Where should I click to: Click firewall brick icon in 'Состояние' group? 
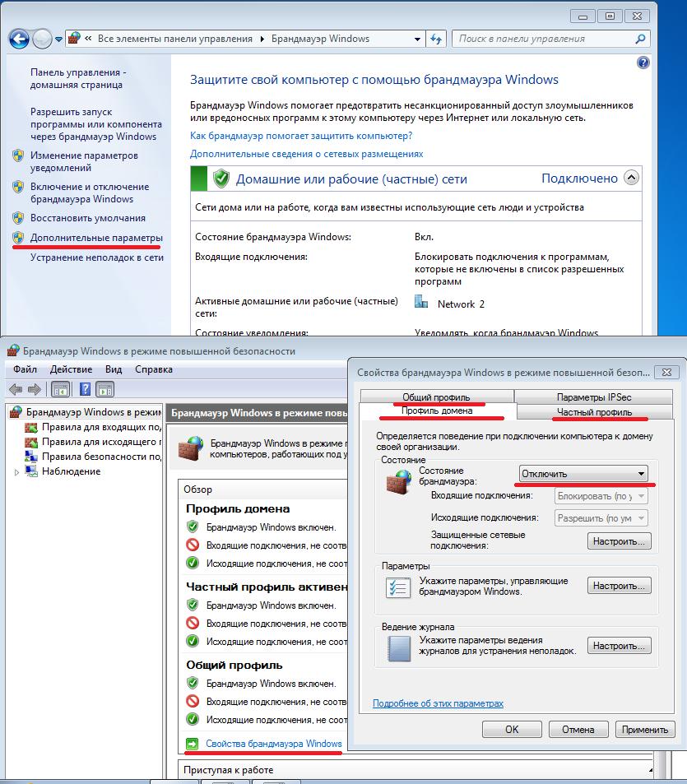tap(398, 482)
